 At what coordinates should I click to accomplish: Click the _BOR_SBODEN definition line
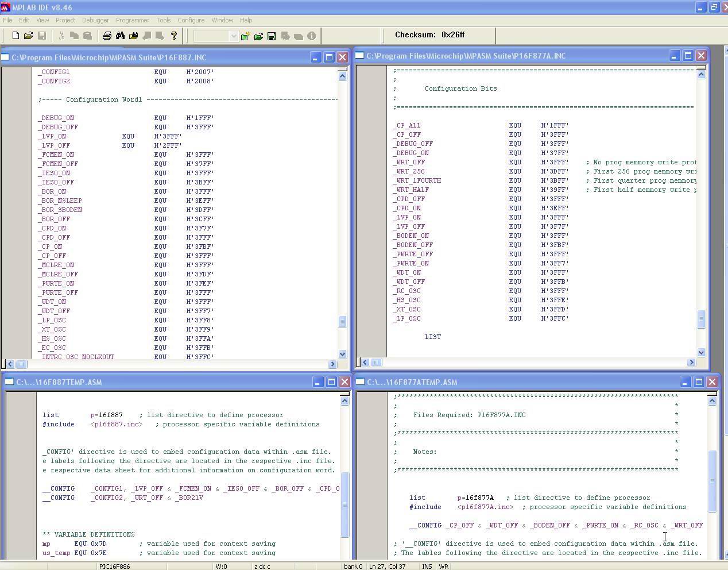(x=126, y=210)
